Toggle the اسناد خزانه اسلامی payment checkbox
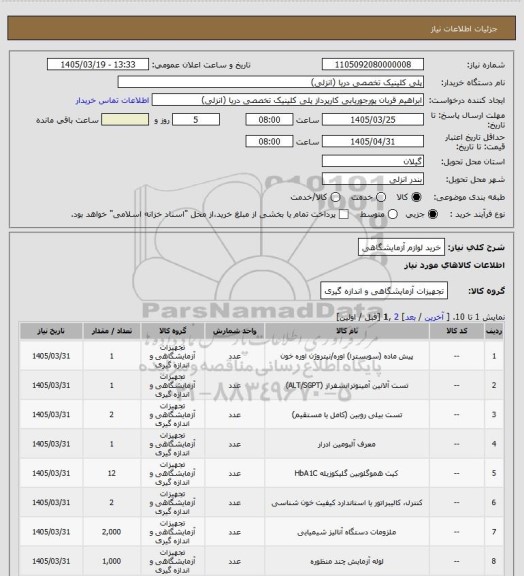 click(x=344, y=214)
